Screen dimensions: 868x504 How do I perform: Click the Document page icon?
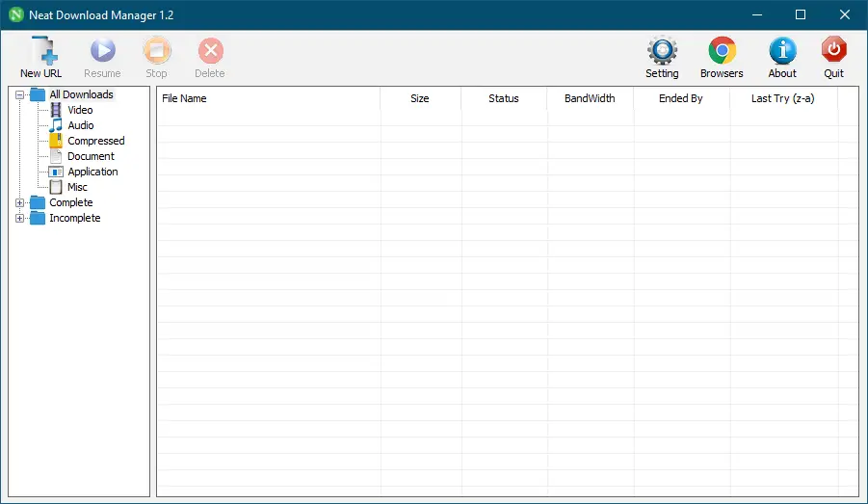click(x=56, y=156)
